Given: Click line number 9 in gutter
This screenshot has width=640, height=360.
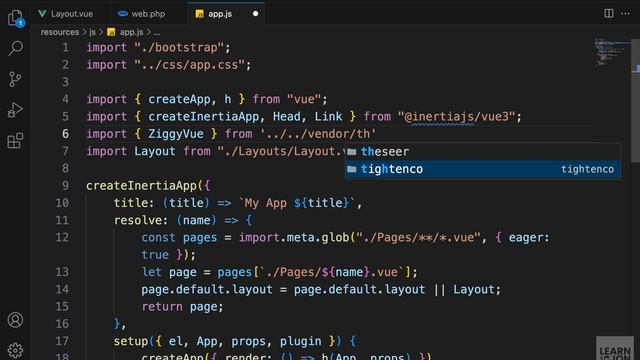Looking at the screenshot, I should pyautogui.click(x=65, y=186).
